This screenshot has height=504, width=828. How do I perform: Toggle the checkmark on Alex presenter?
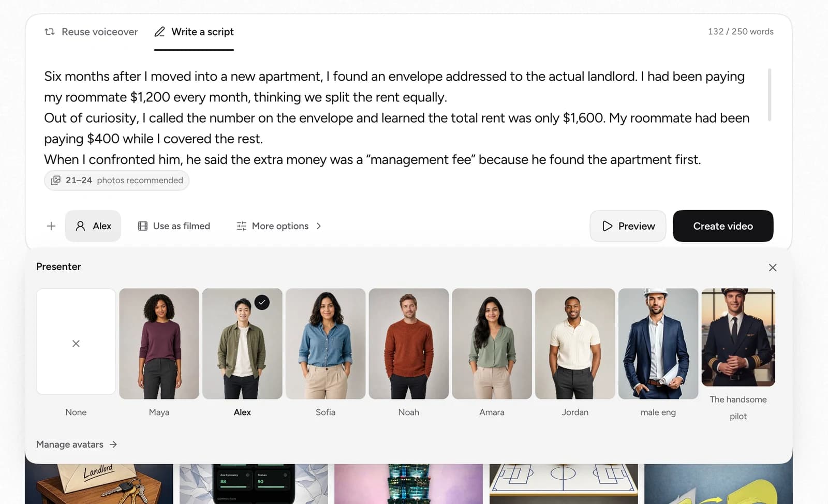(262, 302)
